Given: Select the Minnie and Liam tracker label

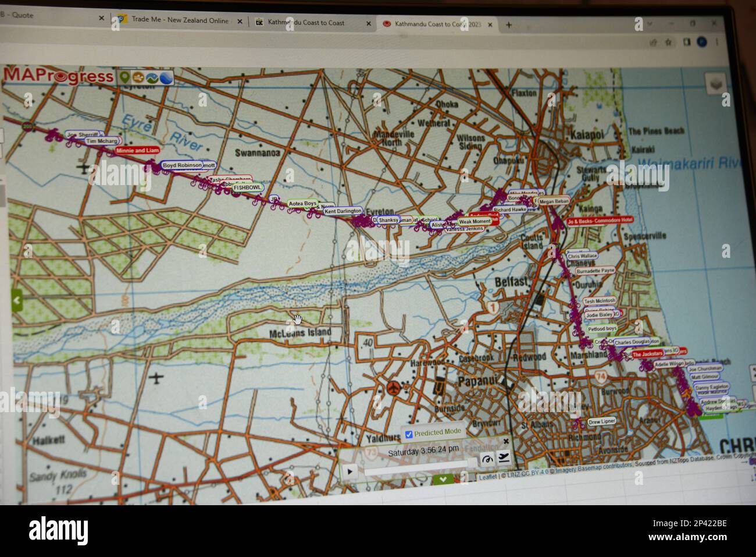Looking at the screenshot, I should click(x=137, y=150).
